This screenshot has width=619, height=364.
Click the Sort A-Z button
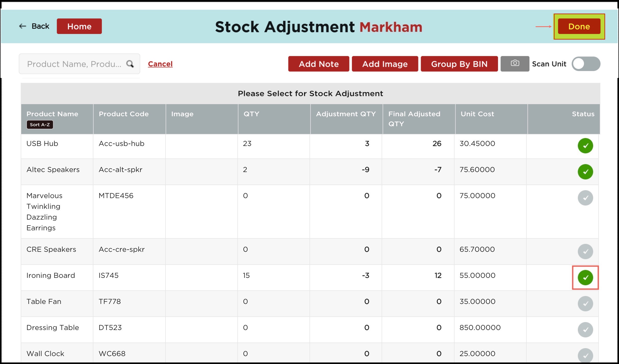click(x=40, y=125)
